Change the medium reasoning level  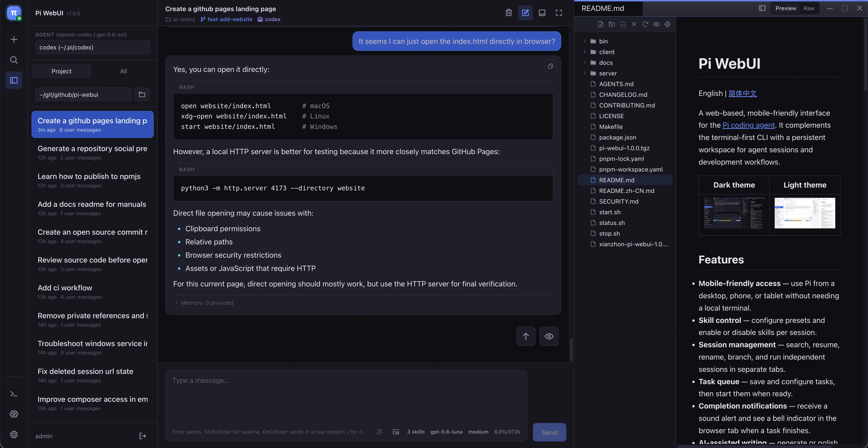478,432
